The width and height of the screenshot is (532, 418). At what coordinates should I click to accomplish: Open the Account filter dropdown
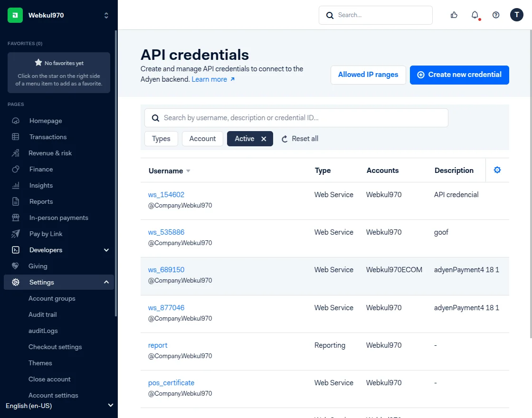tap(202, 139)
